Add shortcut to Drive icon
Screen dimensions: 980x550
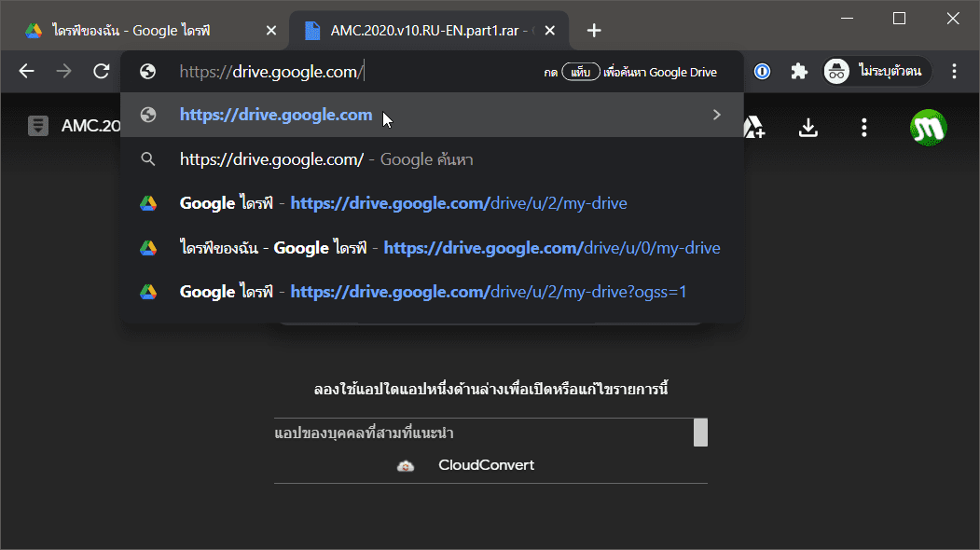[753, 128]
